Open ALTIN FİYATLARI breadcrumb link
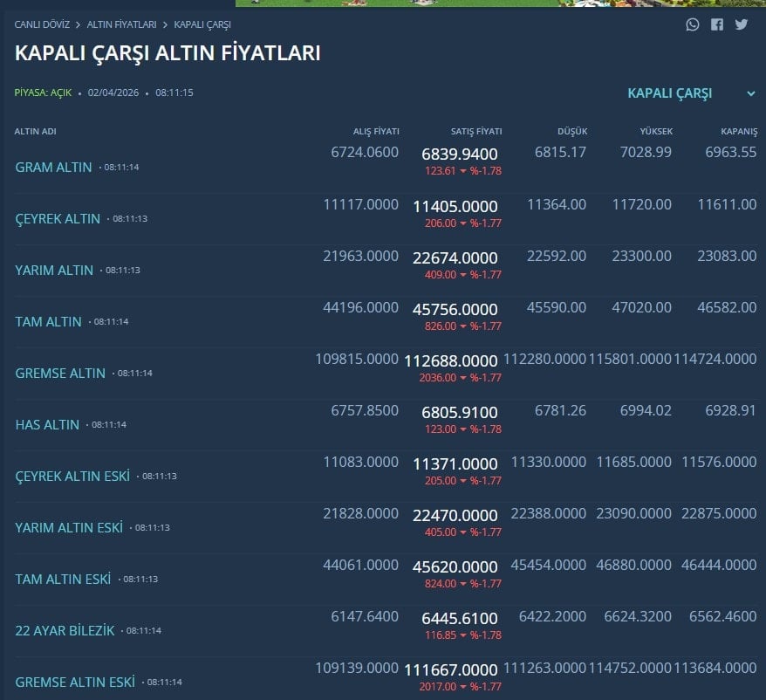 (121, 24)
